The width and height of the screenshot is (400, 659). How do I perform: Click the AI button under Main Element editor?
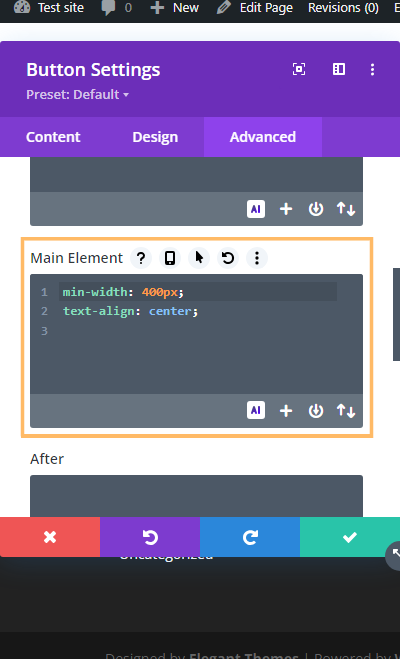click(x=256, y=410)
